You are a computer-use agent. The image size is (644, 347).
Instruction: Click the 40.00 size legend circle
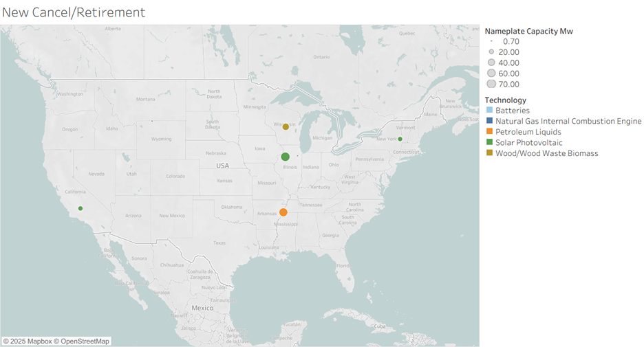click(x=491, y=63)
